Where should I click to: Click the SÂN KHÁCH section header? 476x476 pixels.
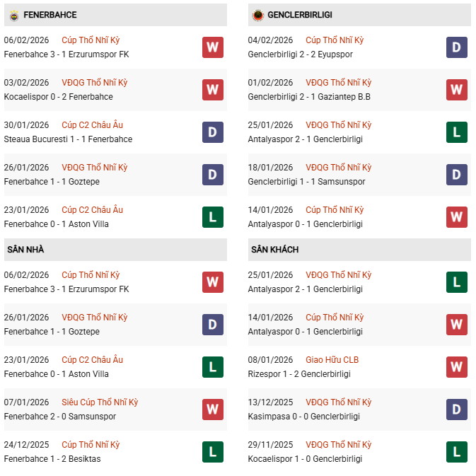coord(273,250)
